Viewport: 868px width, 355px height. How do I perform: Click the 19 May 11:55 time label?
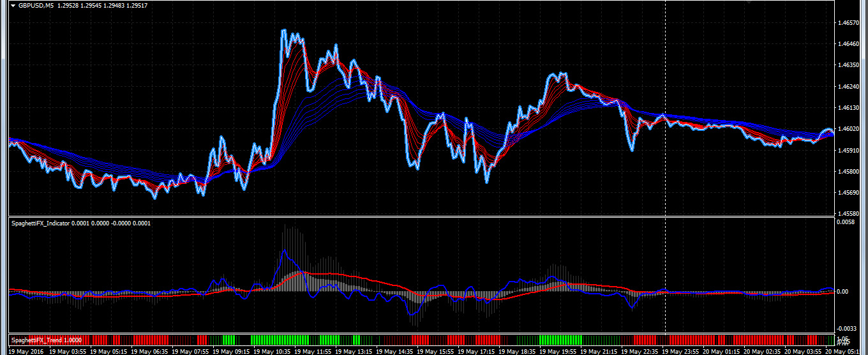[313, 351]
